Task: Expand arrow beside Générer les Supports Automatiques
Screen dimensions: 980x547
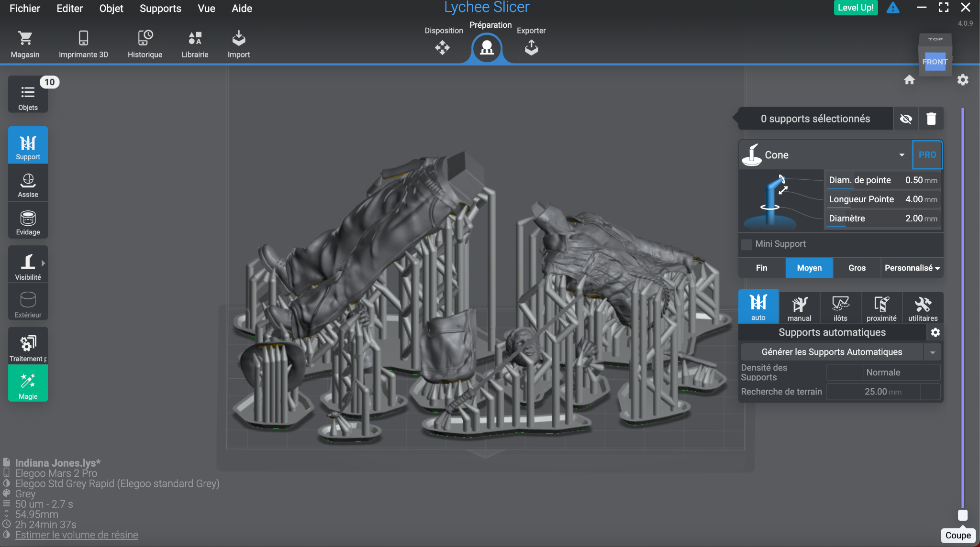Action: click(x=932, y=352)
